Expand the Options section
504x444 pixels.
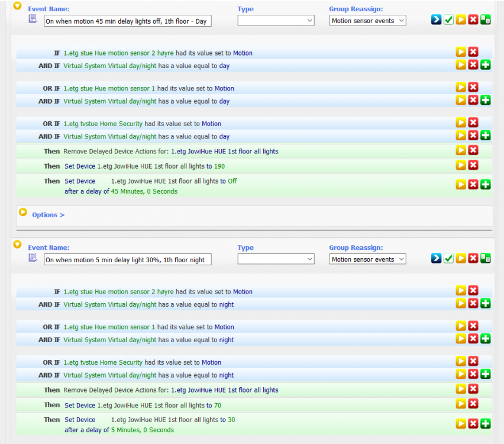[23, 212]
